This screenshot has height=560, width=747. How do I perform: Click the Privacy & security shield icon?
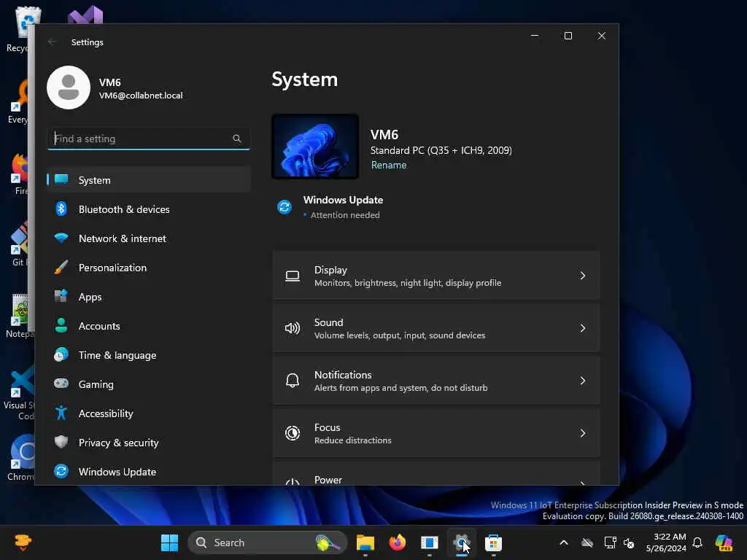(61, 442)
